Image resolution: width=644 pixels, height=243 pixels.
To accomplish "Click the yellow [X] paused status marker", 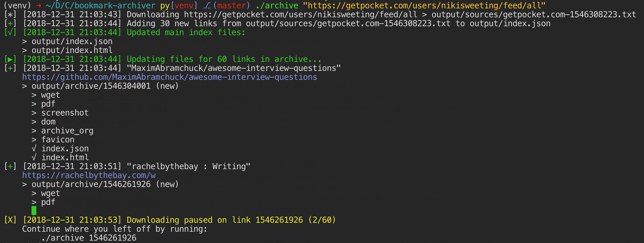I will [x=10, y=220].
